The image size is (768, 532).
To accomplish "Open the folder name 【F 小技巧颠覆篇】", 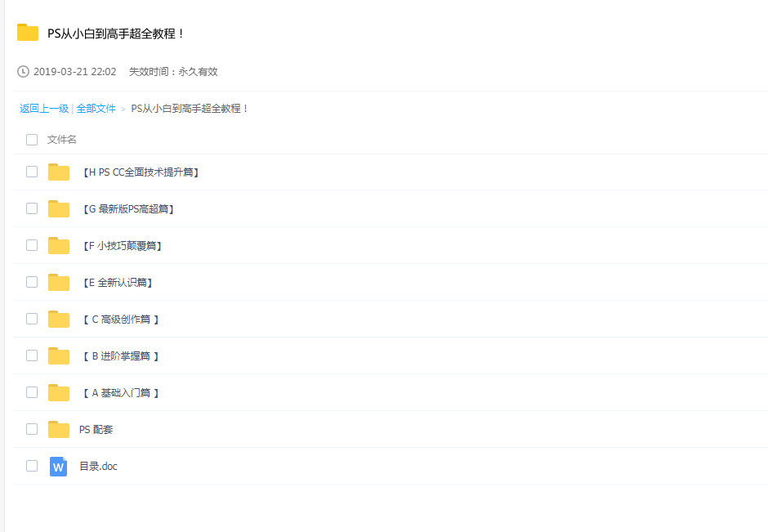I will (x=122, y=246).
